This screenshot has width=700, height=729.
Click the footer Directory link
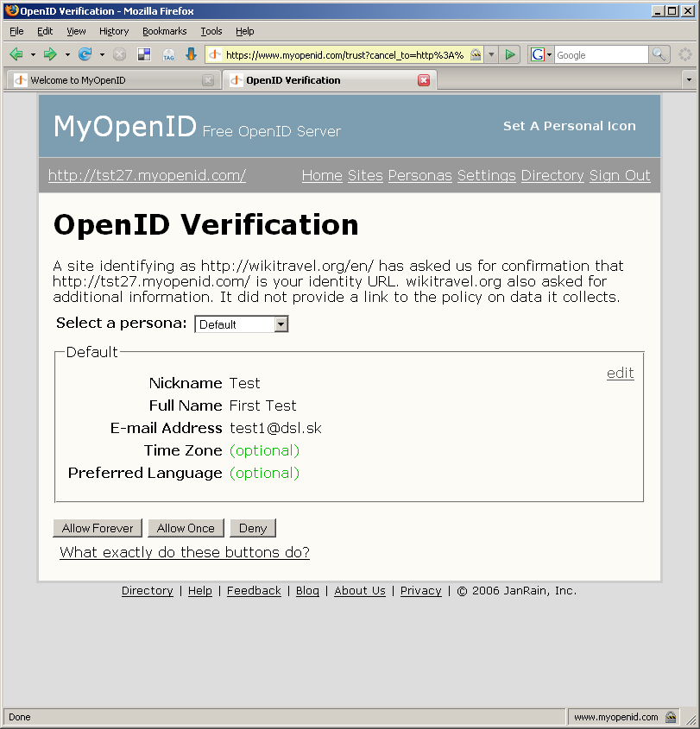tap(148, 590)
